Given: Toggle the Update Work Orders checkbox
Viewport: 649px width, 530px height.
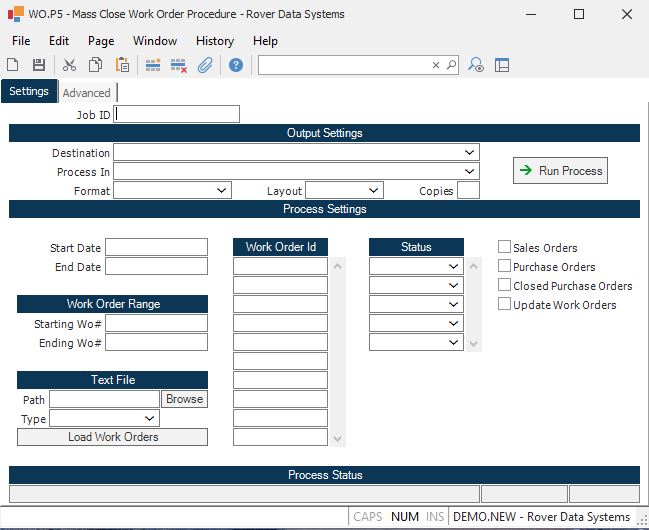Looking at the screenshot, I should pyautogui.click(x=505, y=304).
